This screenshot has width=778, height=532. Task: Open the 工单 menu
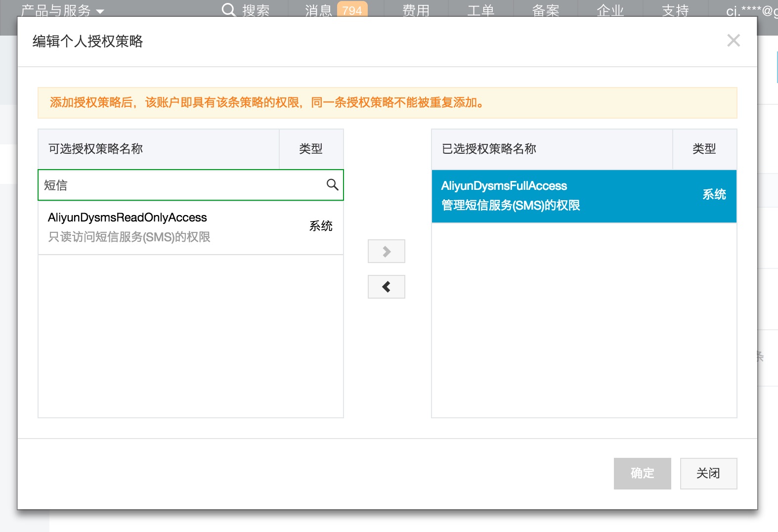tap(481, 10)
